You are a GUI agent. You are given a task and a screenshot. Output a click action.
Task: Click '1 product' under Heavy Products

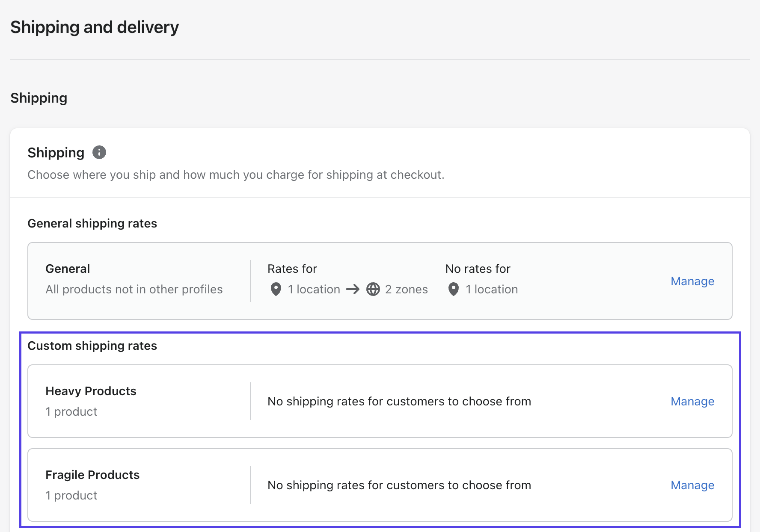(71, 411)
